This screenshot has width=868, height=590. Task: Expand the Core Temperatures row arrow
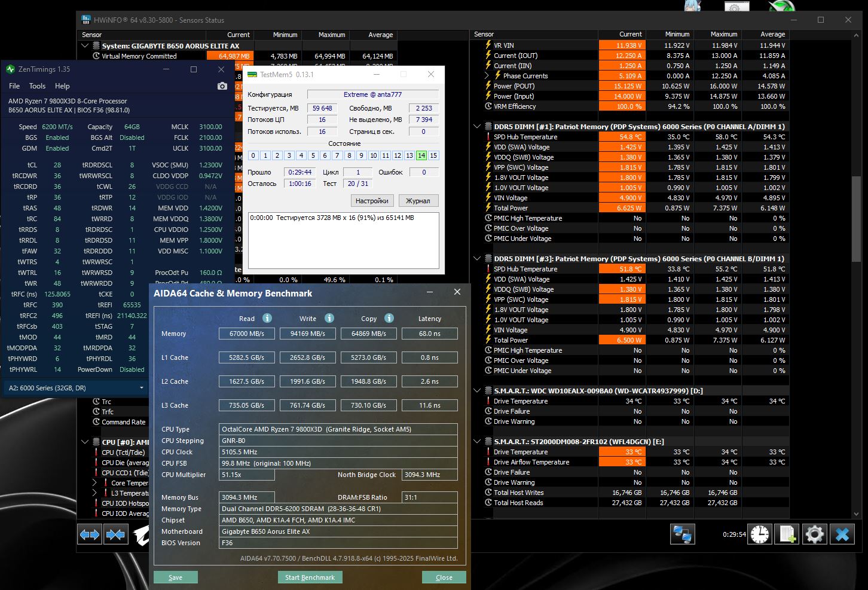click(94, 483)
